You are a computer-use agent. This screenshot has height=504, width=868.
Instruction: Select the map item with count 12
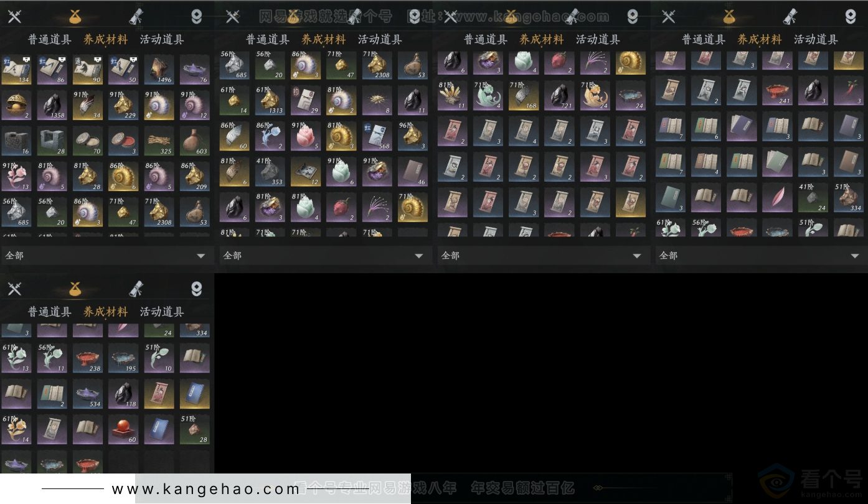tap(306, 172)
